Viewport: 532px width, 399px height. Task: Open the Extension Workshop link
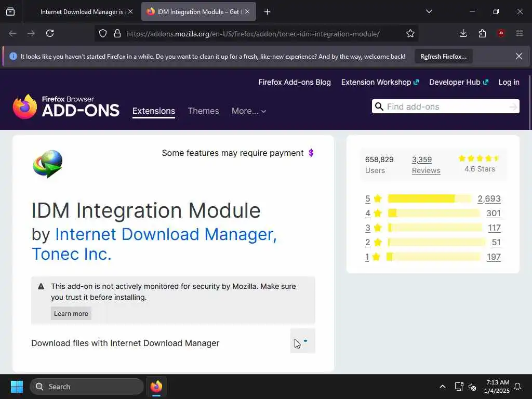point(380,82)
